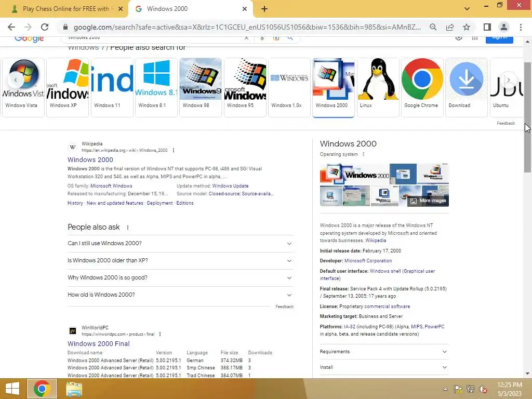Open the Windows 95 carousel card
This screenshot has width=532, height=399.
click(245, 87)
